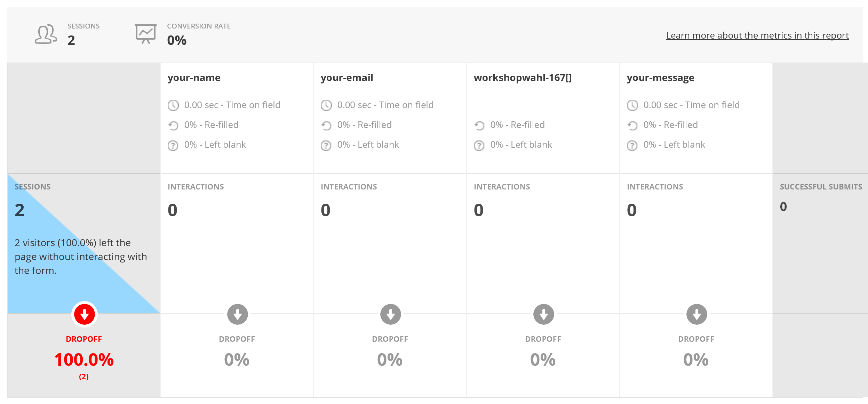The height and width of the screenshot is (404, 868).
Task: Click the Left blank question icon for your-message
Action: point(632,145)
